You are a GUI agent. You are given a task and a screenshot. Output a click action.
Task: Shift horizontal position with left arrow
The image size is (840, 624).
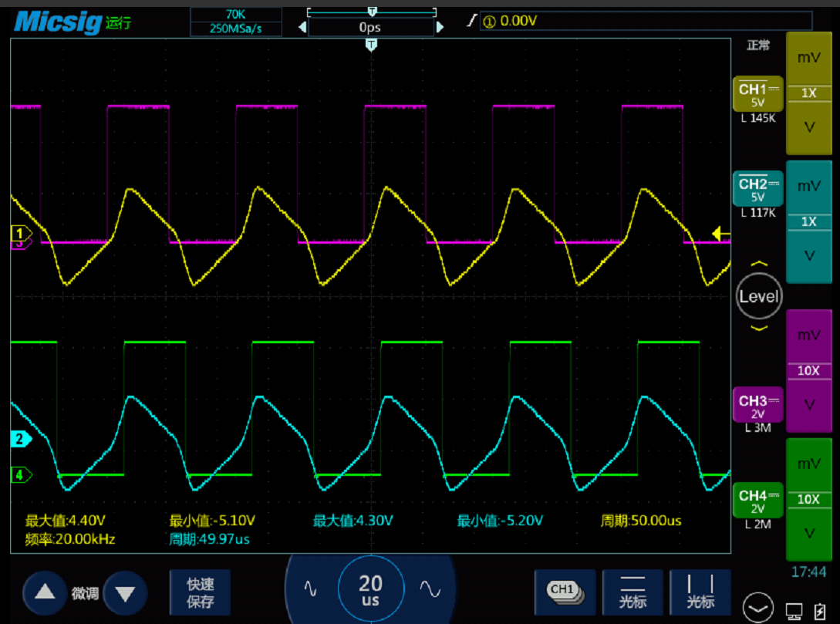tap(302, 27)
